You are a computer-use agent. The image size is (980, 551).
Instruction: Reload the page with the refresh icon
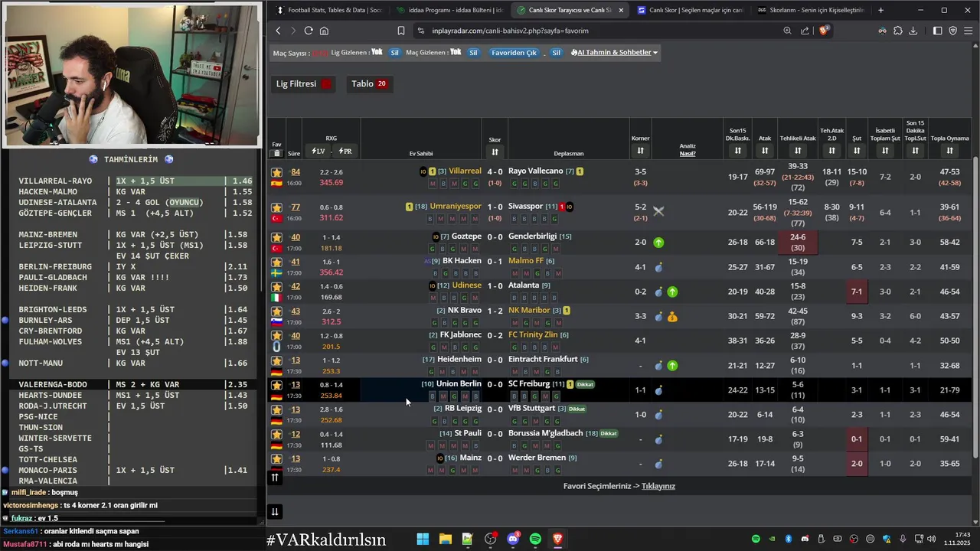(309, 31)
